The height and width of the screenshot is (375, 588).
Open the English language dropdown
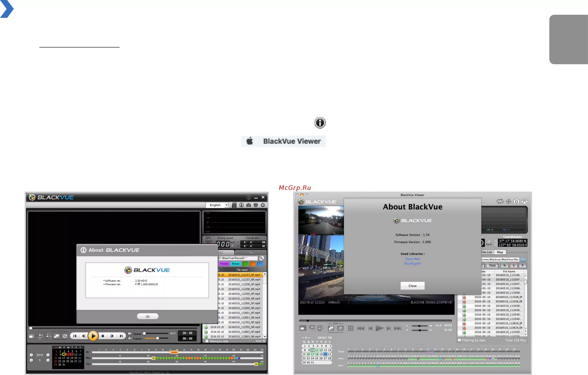point(227,205)
